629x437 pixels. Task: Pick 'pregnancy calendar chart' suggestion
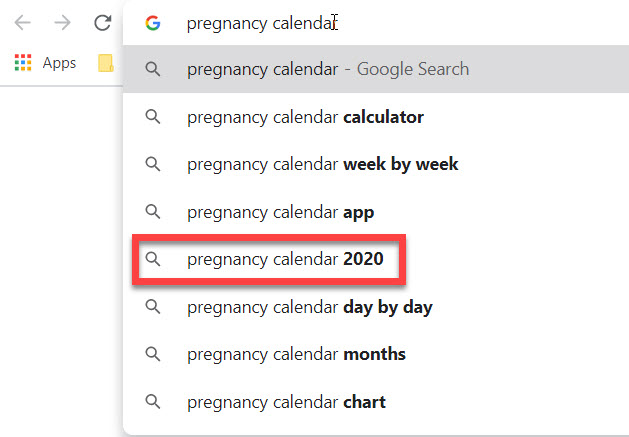[x=286, y=402]
